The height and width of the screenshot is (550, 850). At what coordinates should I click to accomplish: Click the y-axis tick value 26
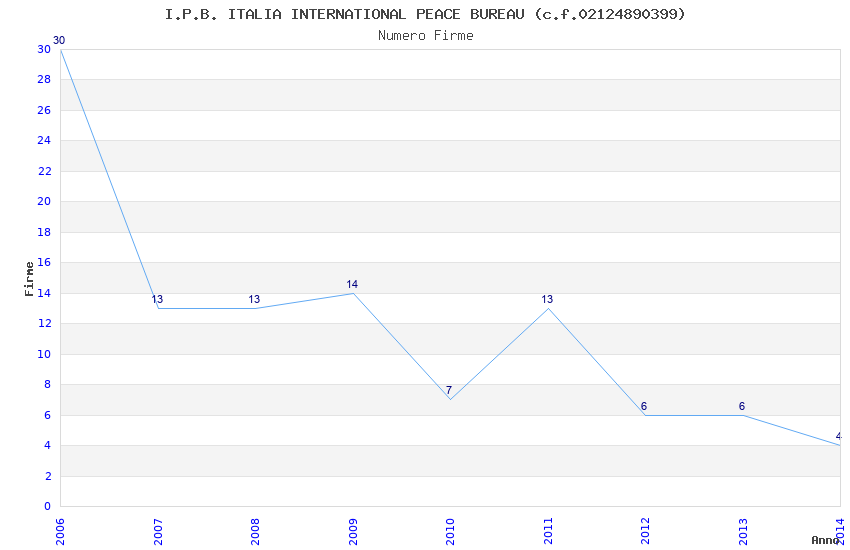[44, 110]
